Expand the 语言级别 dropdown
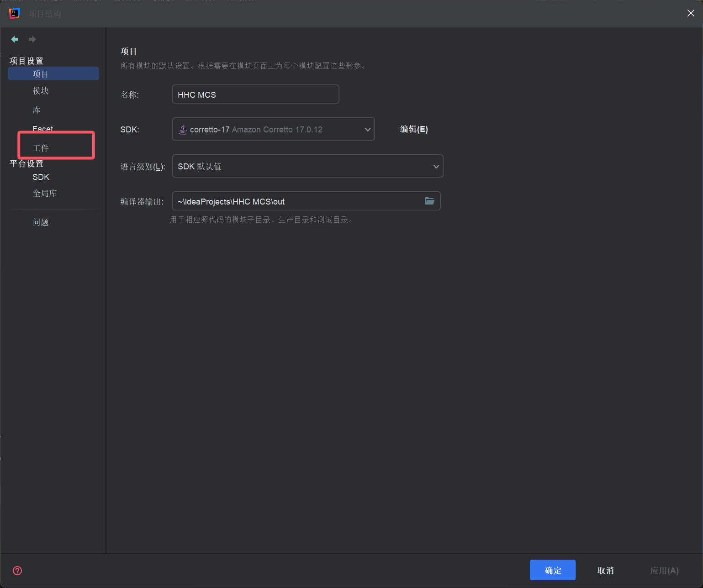 pyautogui.click(x=307, y=166)
